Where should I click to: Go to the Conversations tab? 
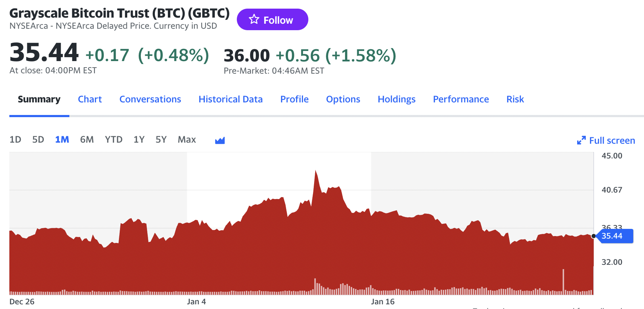[150, 99]
